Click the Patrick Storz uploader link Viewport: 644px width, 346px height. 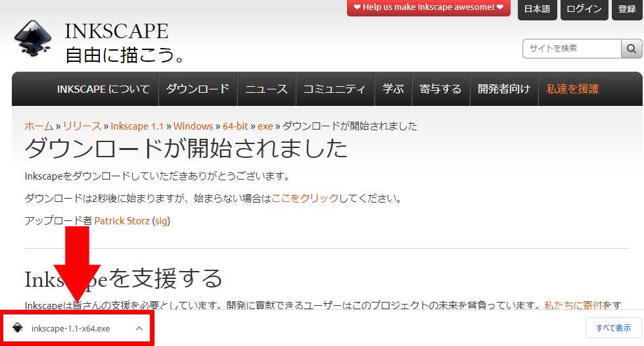(122, 221)
